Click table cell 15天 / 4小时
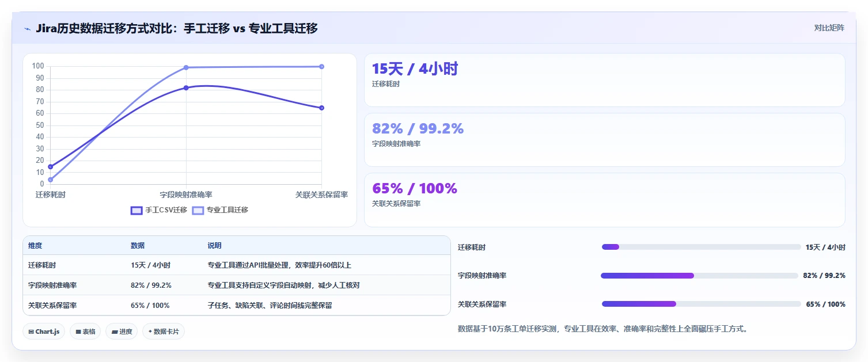 pos(150,265)
